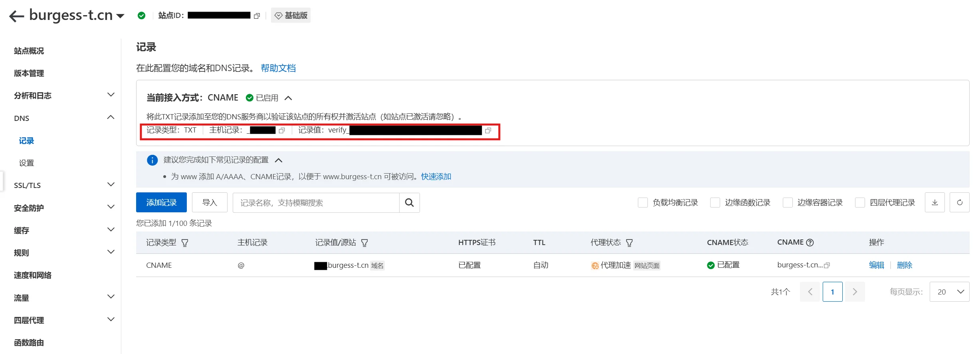Focus the record name search field
Image resolution: width=980 pixels, height=354 pixels.
(x=315, y=203)
